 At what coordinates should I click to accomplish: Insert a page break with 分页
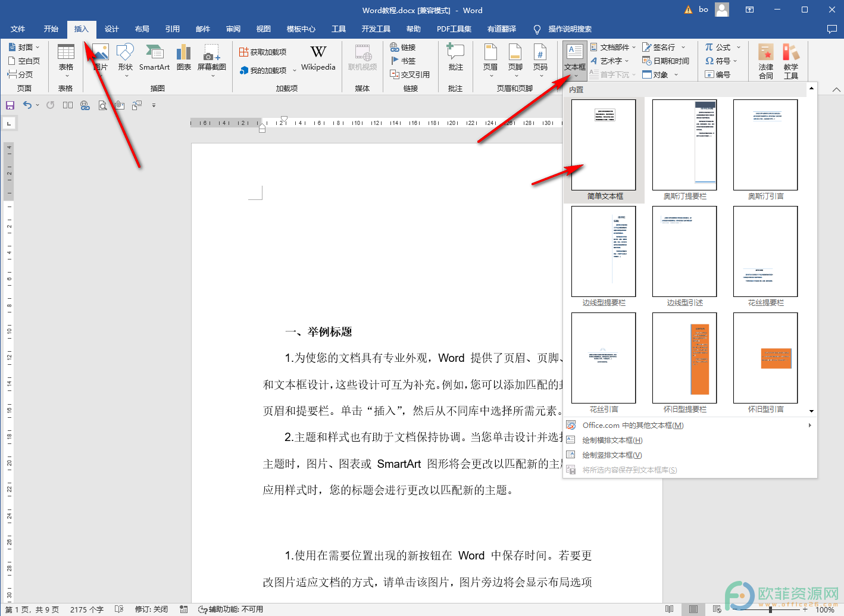coord(20,74)
